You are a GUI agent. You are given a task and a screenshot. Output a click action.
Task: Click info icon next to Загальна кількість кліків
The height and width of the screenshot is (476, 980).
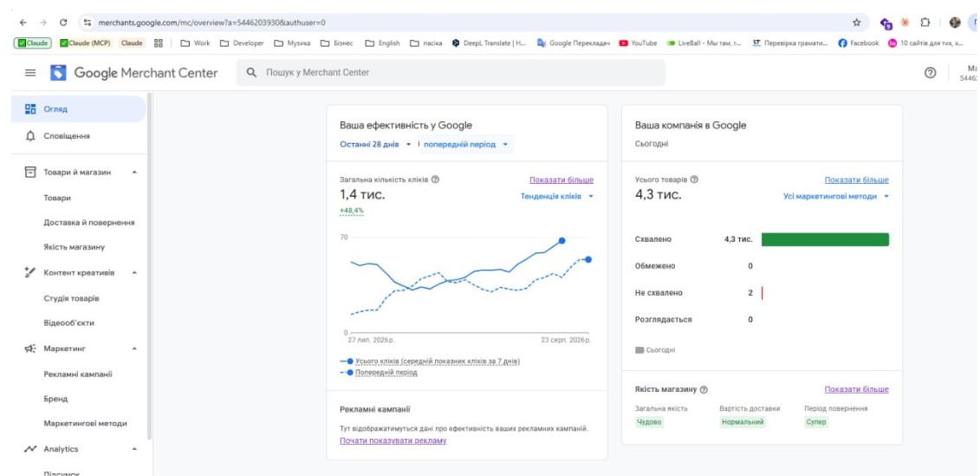coord(436,179)
